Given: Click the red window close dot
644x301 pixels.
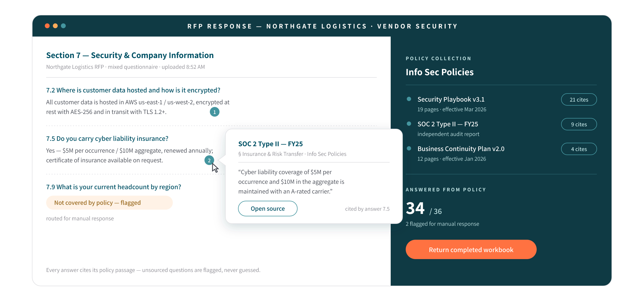Looking at the screenshot, I should coord(47,26).
